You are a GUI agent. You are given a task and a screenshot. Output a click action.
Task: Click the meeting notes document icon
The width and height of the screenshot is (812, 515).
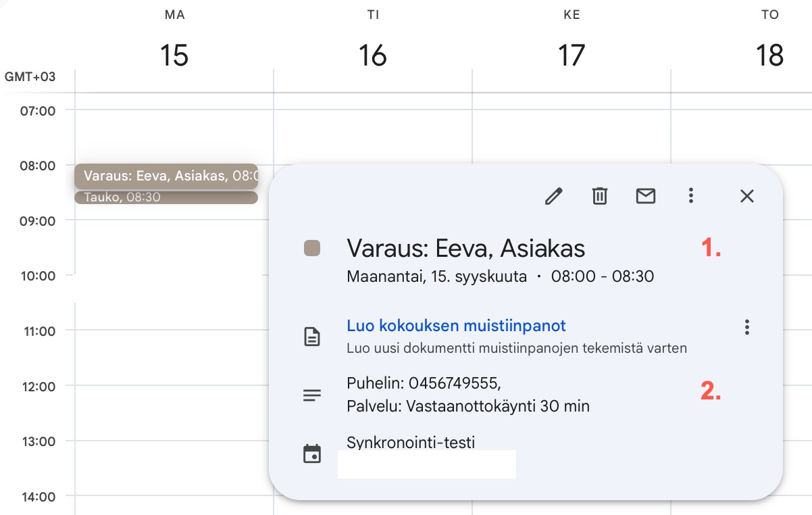[311, 336]
